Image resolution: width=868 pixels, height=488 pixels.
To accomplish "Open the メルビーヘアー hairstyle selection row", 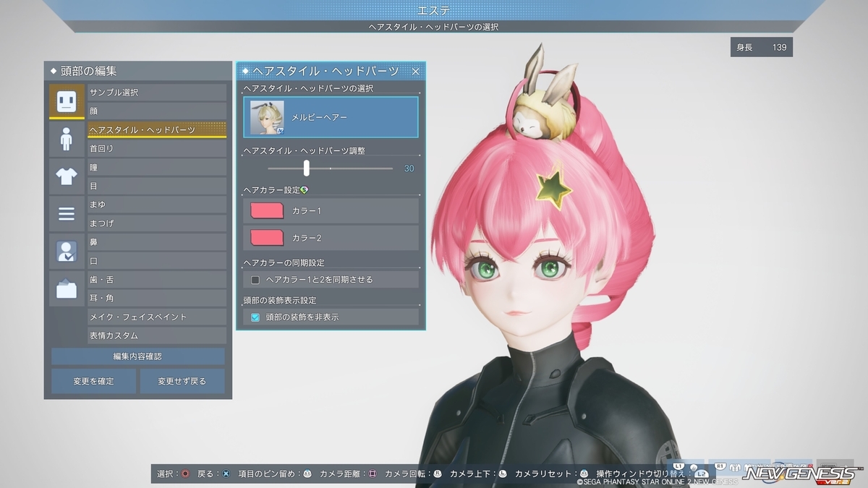I will click(331, 117).
